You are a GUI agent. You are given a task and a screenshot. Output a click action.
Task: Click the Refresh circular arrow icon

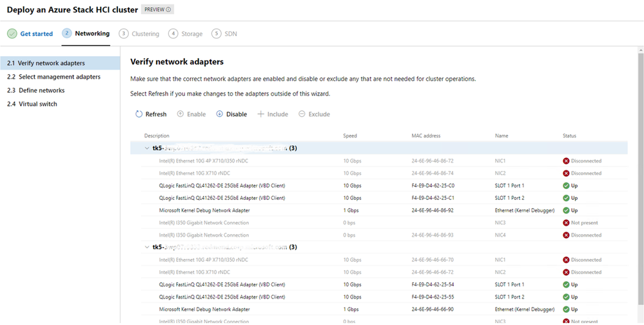(139, 114)
